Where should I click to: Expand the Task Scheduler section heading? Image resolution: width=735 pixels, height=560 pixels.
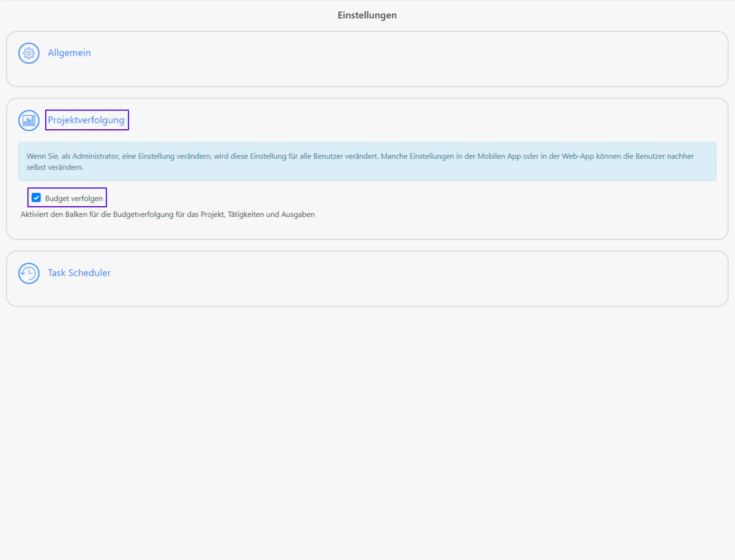79,273
